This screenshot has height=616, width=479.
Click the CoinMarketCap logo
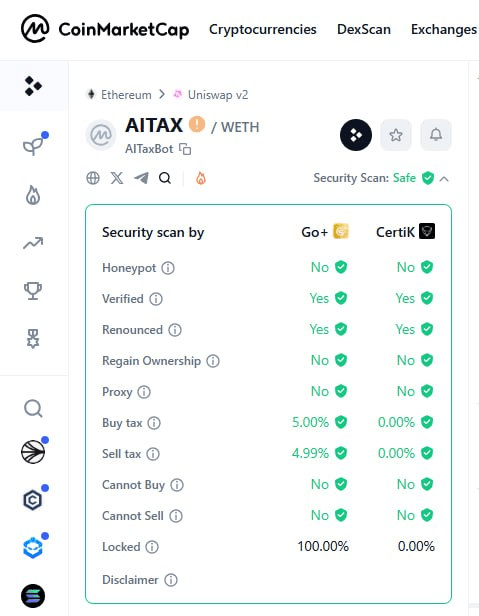tap(105, 29)
